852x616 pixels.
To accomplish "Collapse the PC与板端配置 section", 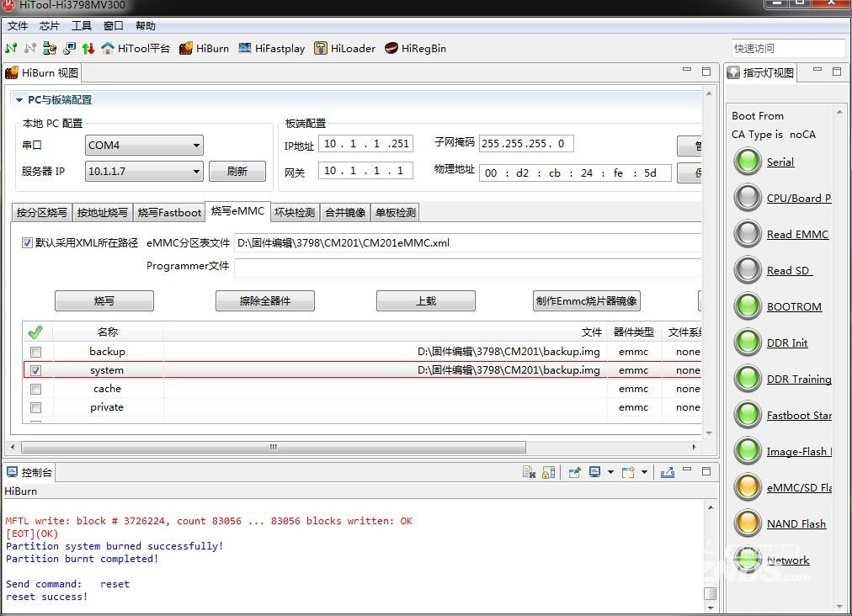I will coord(19,100).
